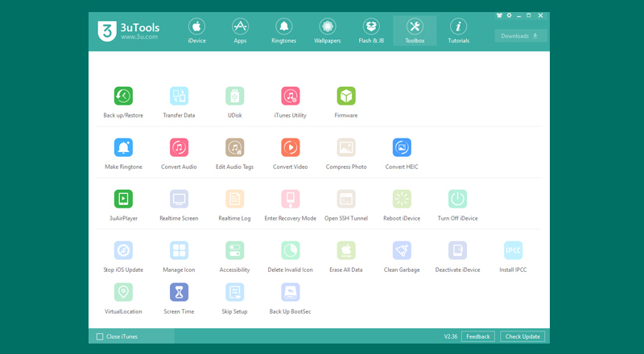Click the Check Update button

[x=522, y=336]
